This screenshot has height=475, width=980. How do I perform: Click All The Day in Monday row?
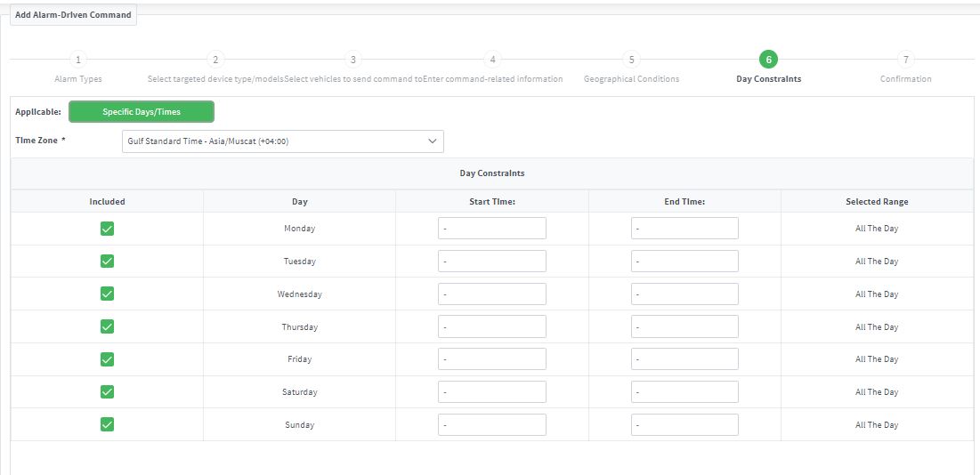pyautogui.click(x=877, y=229)
